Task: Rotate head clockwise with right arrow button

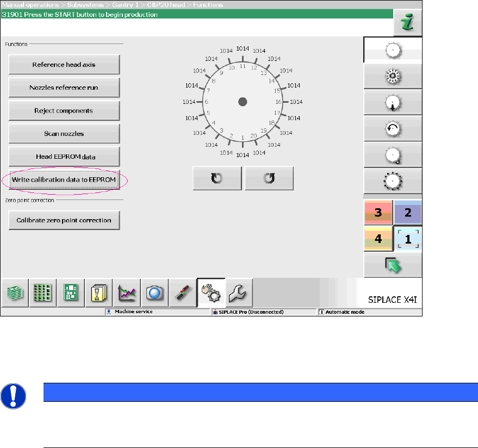Action: (269, 178)
